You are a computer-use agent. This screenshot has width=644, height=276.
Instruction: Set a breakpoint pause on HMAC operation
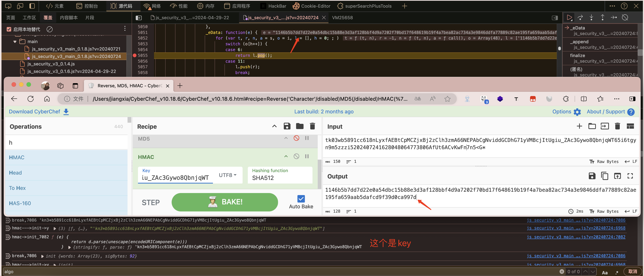[307, 156]
